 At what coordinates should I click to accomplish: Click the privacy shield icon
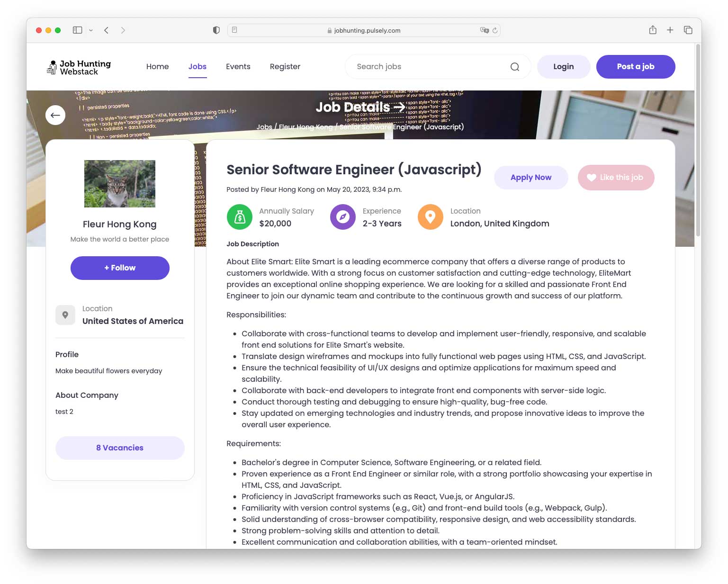click(x=216, y=30)
